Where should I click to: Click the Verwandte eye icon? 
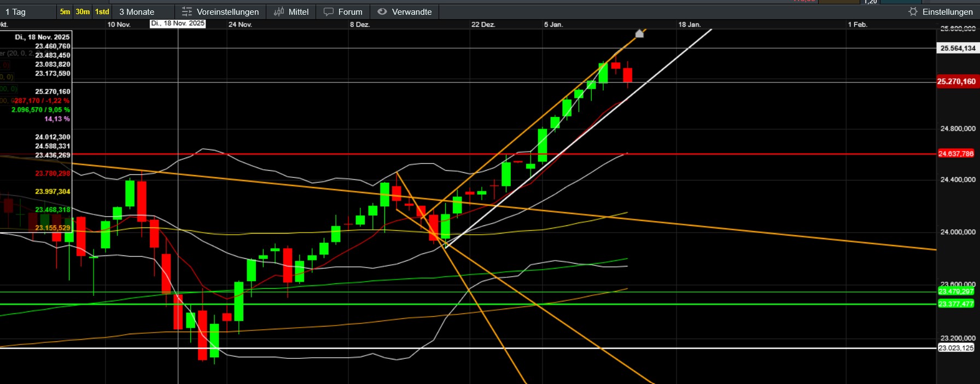382,11
